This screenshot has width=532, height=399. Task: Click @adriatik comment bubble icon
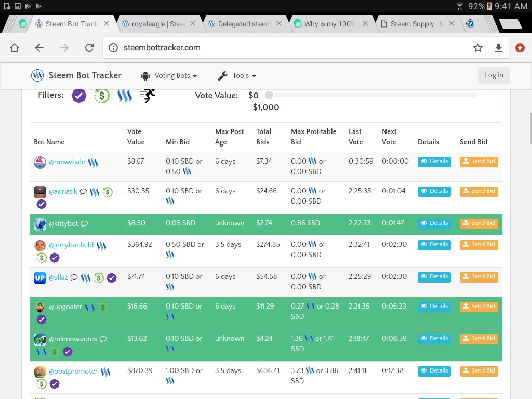pyautogui.click(x=83, y=192)
